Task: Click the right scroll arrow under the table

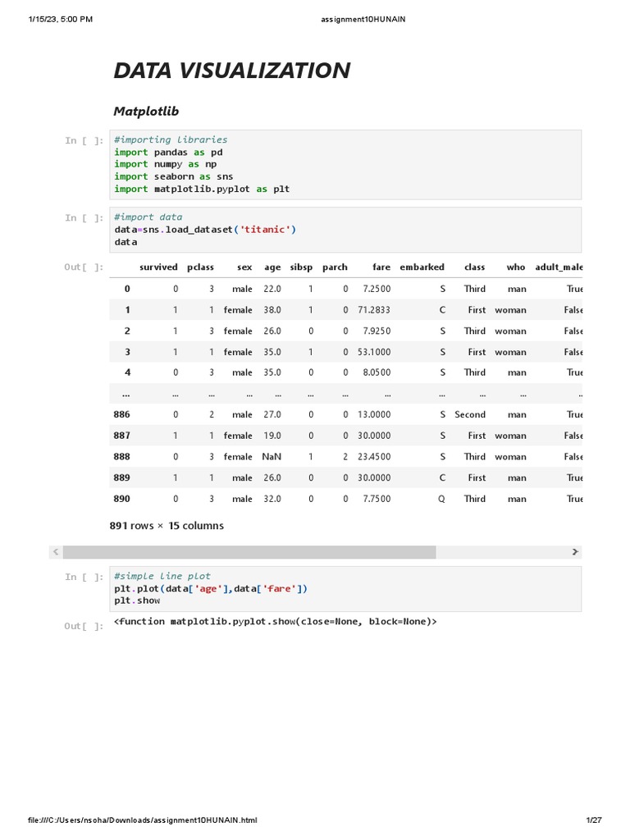Action: tap(575, 552)
